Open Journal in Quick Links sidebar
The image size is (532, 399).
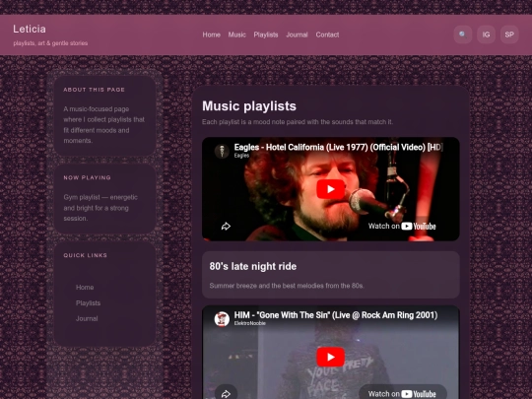(87, 318)
